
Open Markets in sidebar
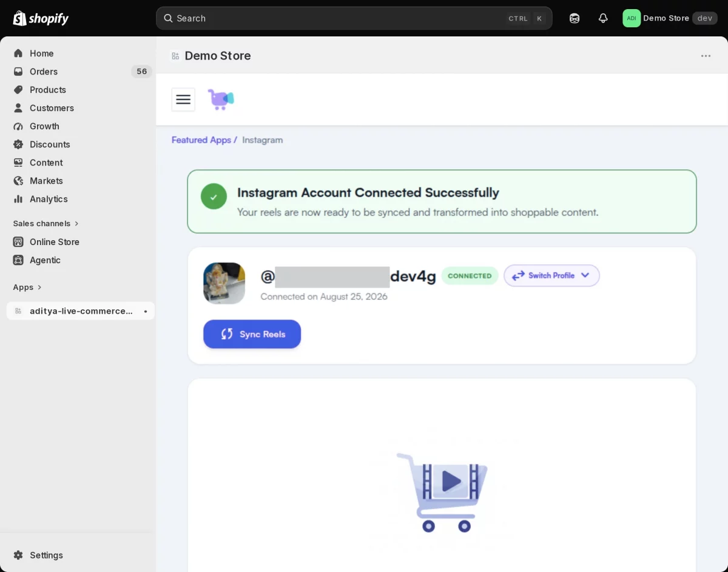pyautogui.click(x=80, y=181)
